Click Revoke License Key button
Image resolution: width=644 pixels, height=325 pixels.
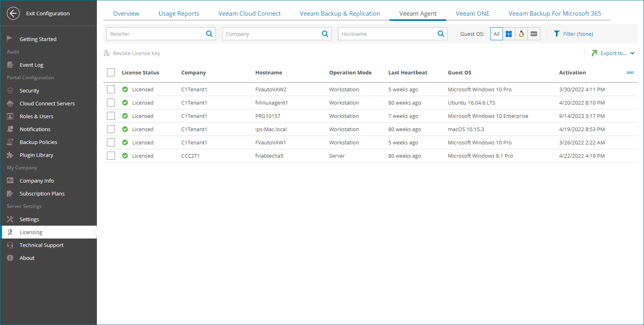[x=132, y=53]
